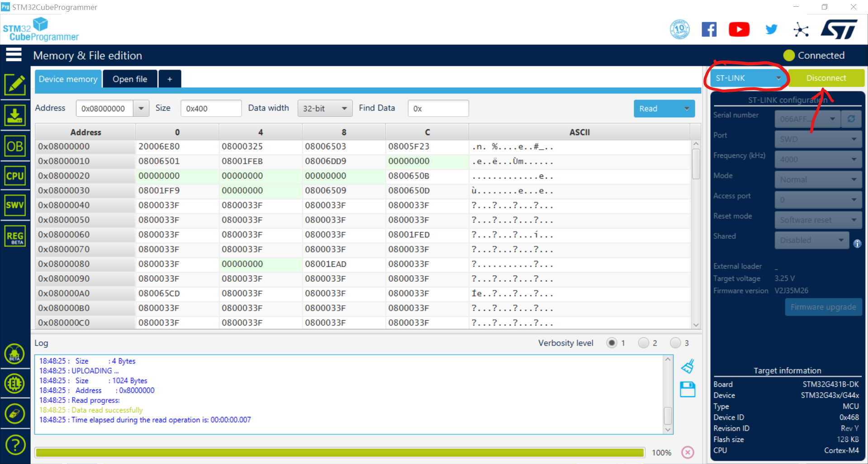Open the ST YouTube channel icon
Image resolution: width=868 pixels, height=464 pixels.
(x=739, y=29)
